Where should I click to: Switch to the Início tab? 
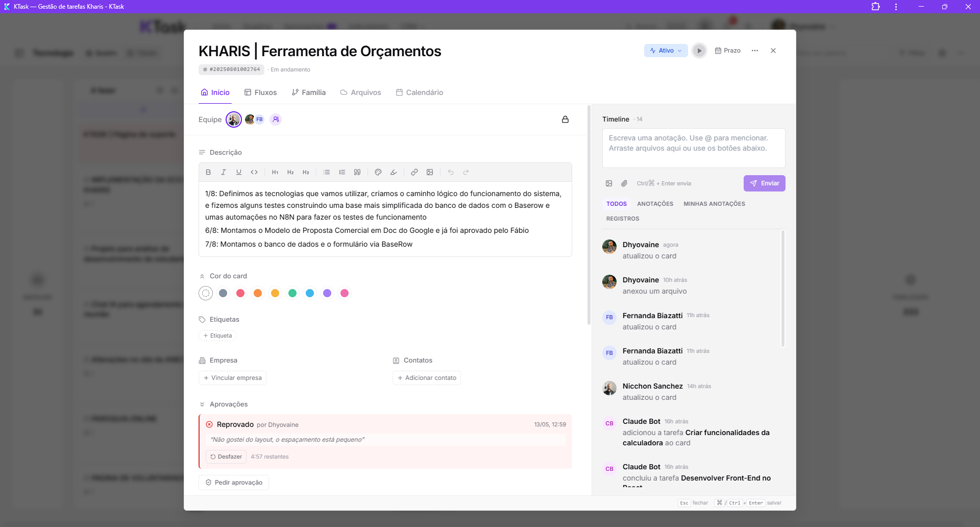[215, 92]
